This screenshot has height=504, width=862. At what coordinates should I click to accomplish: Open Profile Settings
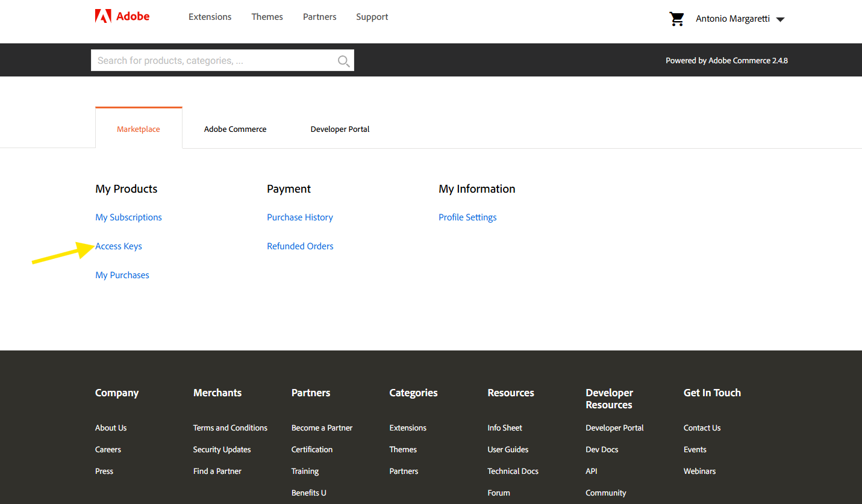click(x=467, y=217)
